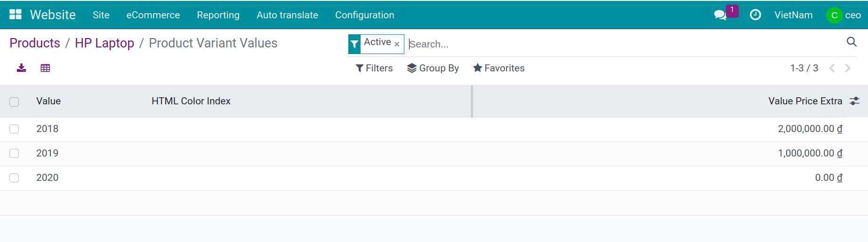
Task: Open the activities clock icon
Action: (x=755, y=15)
